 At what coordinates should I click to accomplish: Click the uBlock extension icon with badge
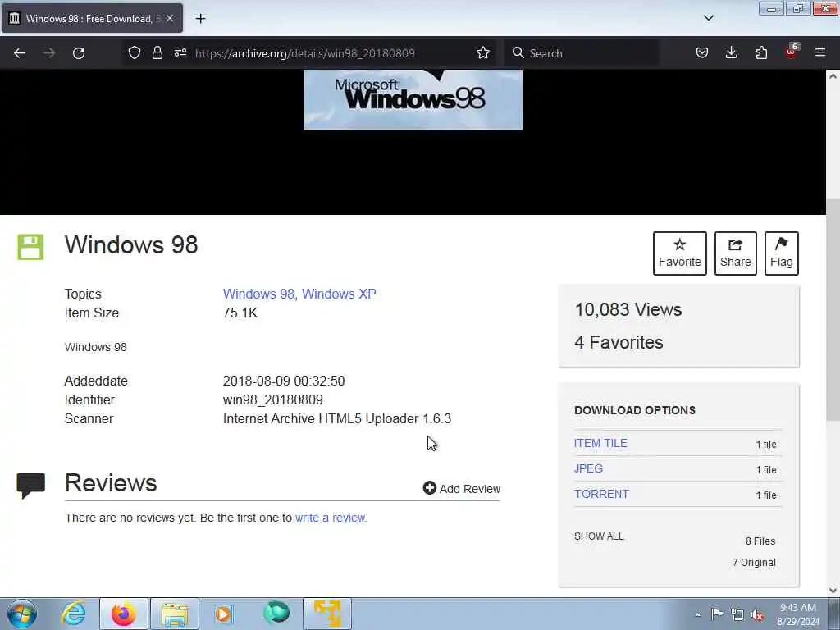click(x=792, y=52)
